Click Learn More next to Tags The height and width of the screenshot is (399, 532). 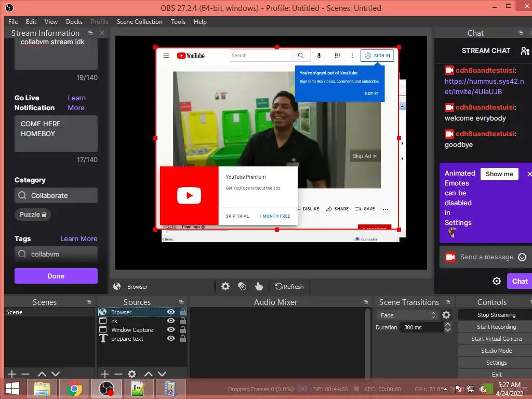79,238
